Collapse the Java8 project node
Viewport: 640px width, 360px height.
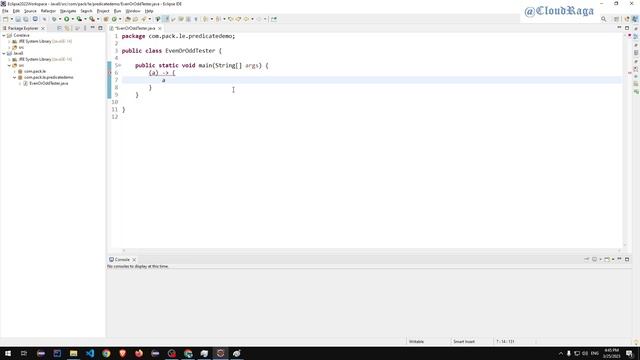(x=4, y=53)
